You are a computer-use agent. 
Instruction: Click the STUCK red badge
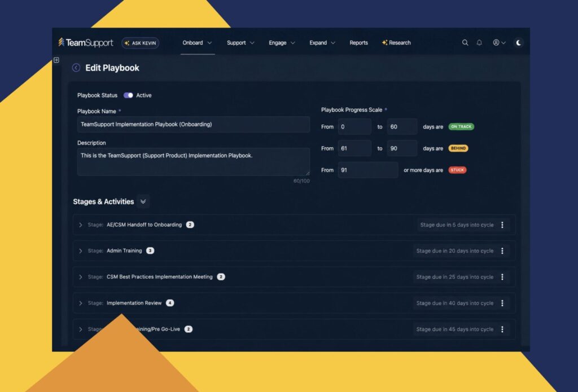pyautogui.click(x=457, y=170)
